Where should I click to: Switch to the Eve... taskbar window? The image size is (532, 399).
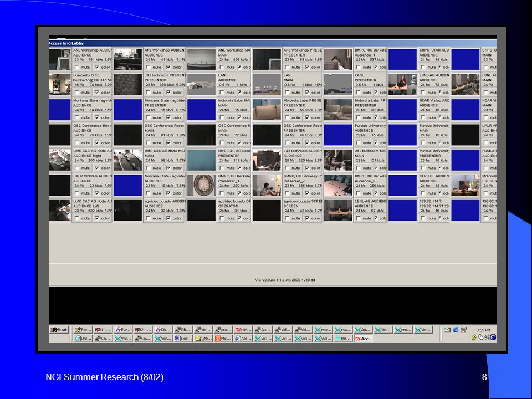point(123,330)
